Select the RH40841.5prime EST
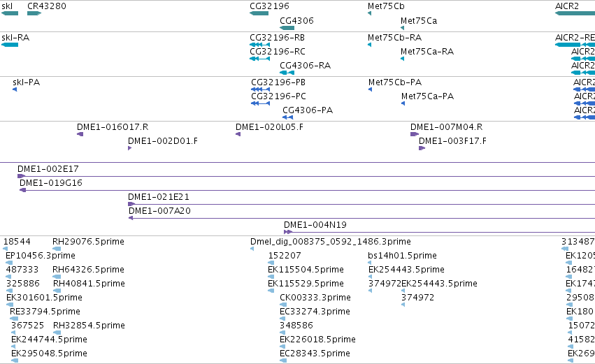 point(57,291)
